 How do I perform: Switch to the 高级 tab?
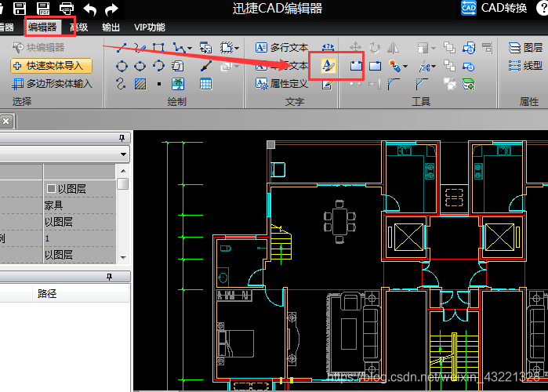pyautogui.click(x=79, y=27)
